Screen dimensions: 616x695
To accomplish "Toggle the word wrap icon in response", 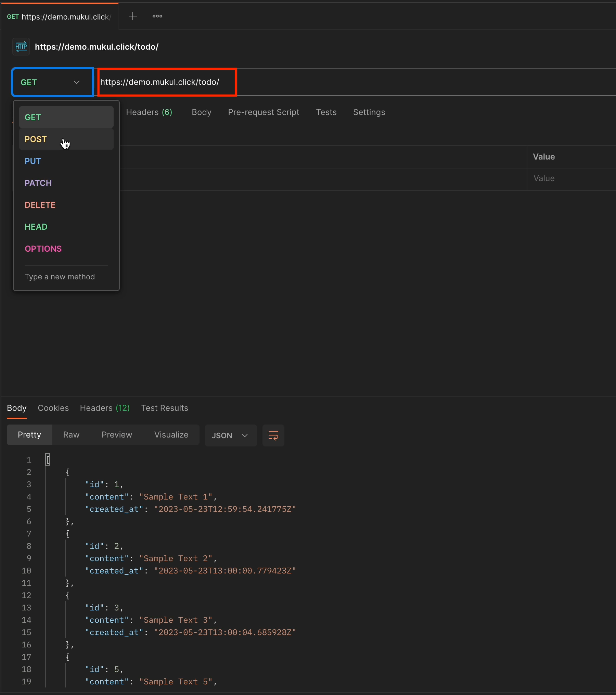I will click(x=273, y=435).
